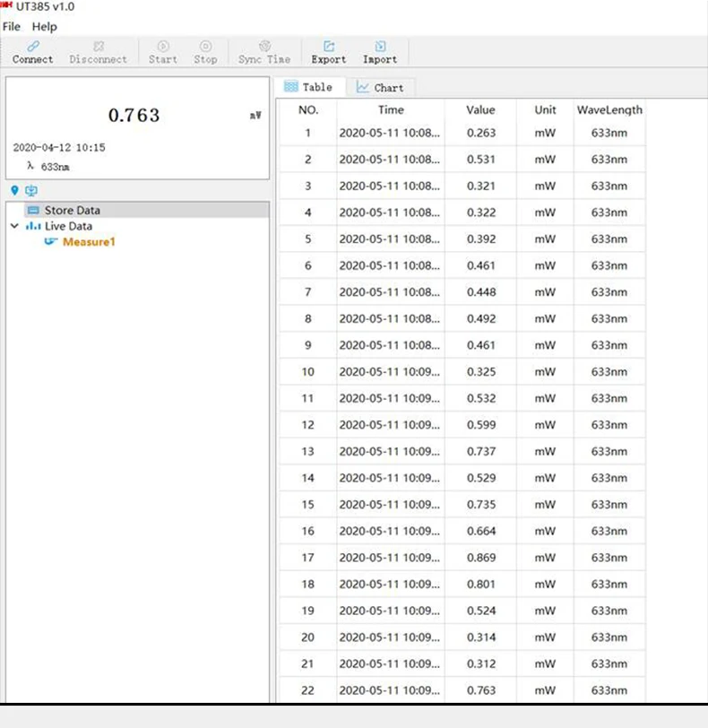
Task: Click the time cell of row 22
Action: tap(390, 690)
